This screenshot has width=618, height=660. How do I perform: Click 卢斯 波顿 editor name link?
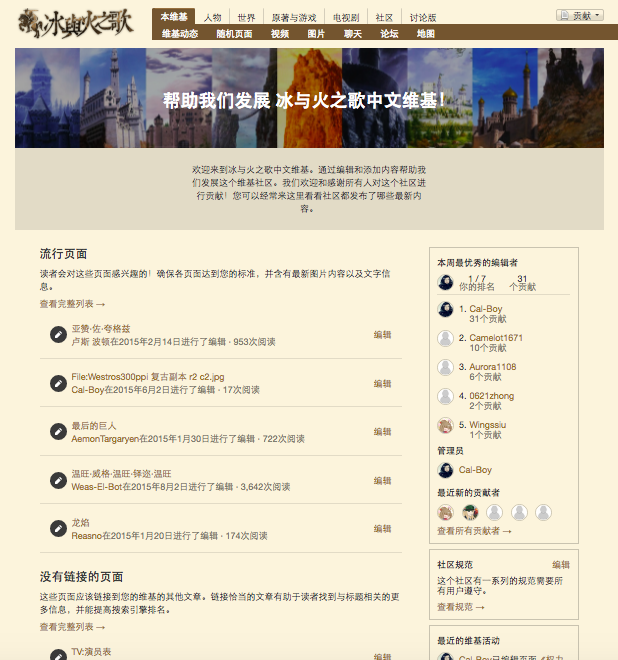pos(91,342)
